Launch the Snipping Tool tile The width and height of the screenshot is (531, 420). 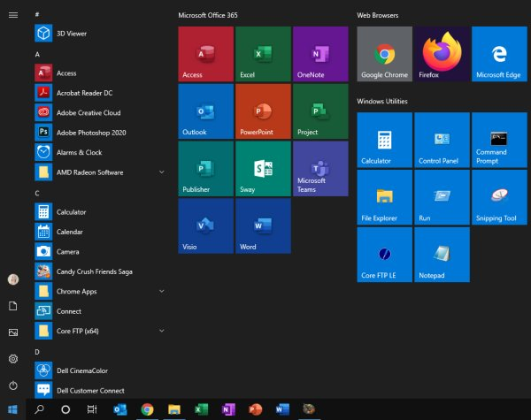coord(499,197)
